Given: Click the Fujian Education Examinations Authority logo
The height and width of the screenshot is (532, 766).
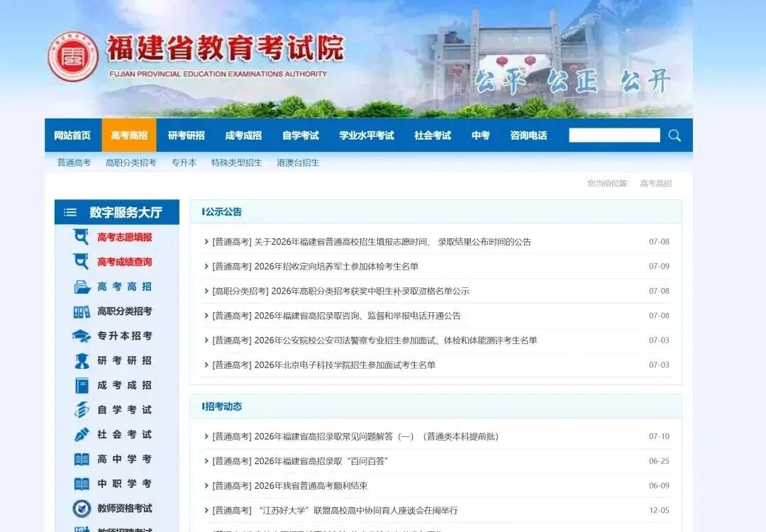Looking at the screenshot, I should (x=73, y=57).
